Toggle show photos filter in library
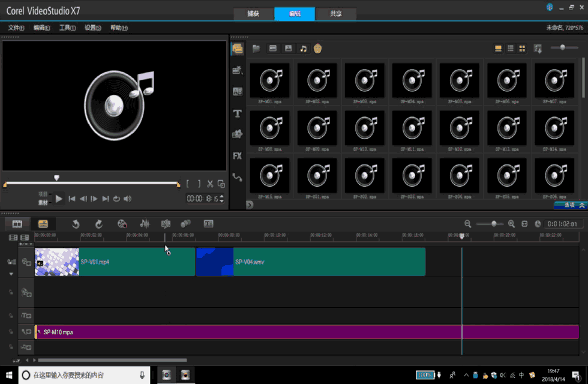This screenshot has width=588, height=384. [x=289, y=49]
